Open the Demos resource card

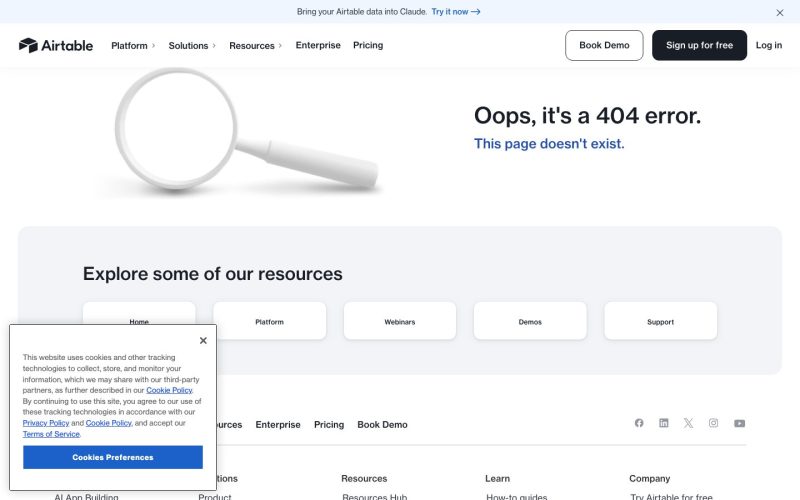(530, 321)
